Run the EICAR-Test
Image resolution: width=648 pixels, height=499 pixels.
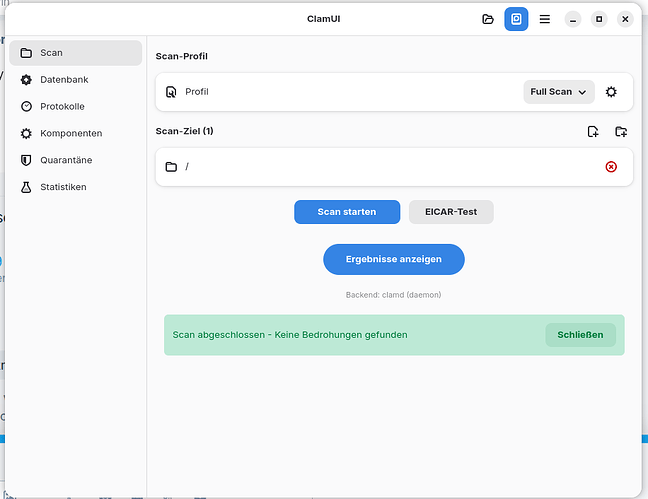[x=451, y=212]
